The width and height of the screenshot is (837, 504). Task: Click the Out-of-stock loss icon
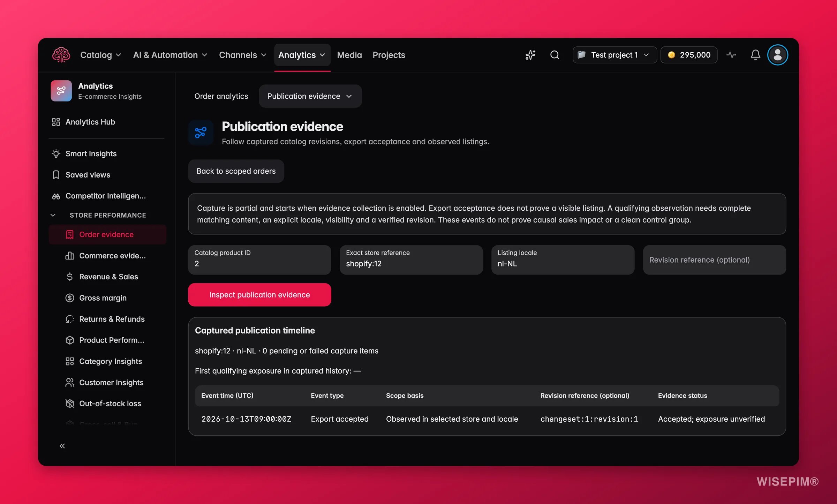click(70, 404)
